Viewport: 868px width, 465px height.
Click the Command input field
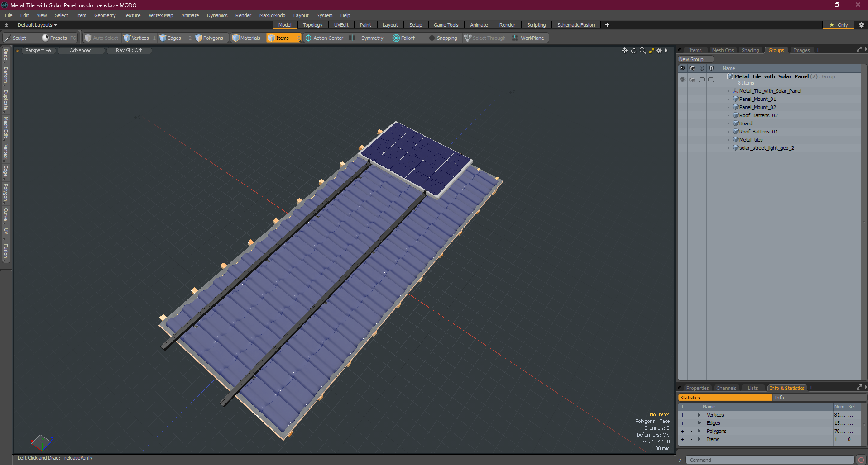(770, 460)
